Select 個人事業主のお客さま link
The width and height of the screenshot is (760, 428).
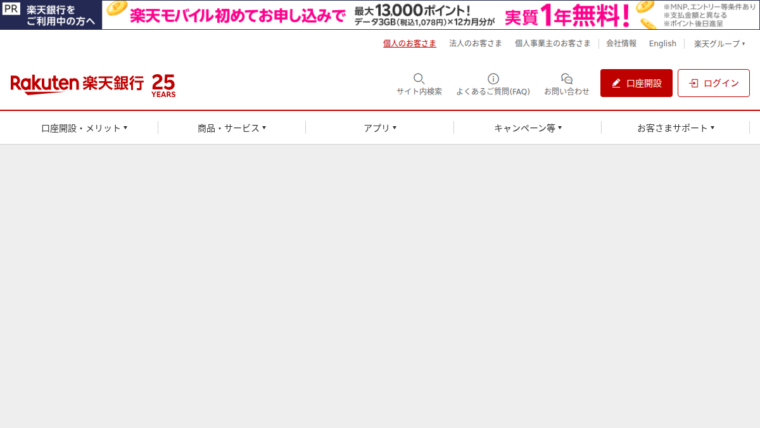pos(553,44)
